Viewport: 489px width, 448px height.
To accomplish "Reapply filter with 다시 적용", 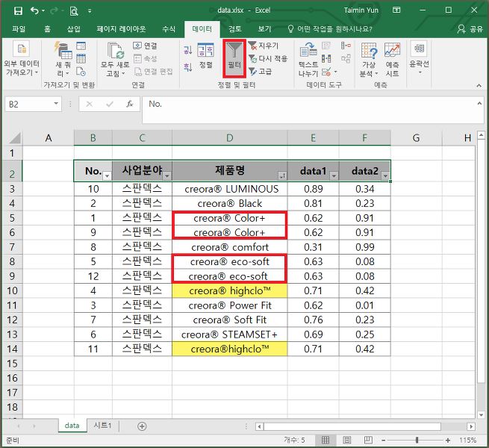I will (x=268, y=59).
